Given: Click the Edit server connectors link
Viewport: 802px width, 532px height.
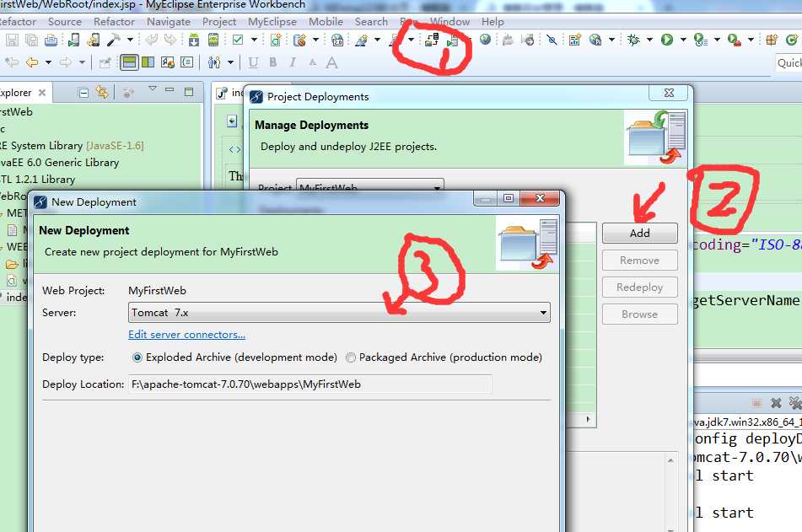Looking at the screenshot, I should click(186, 335).
